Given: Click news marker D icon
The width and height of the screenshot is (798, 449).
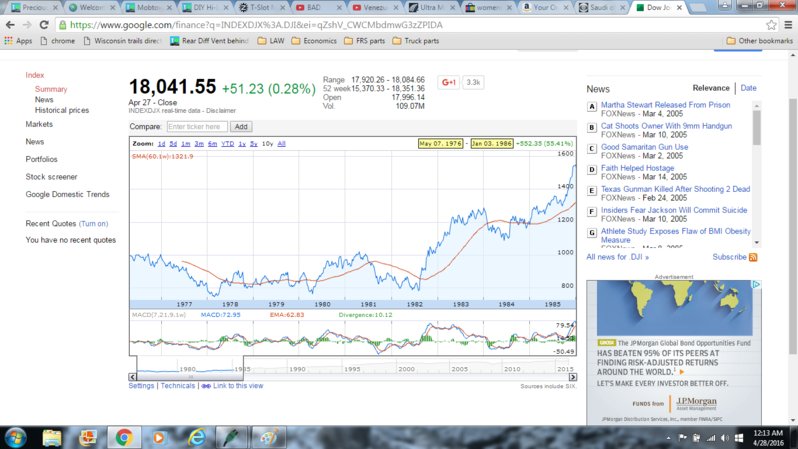Looking at the screenshot, I should point(591,170).
